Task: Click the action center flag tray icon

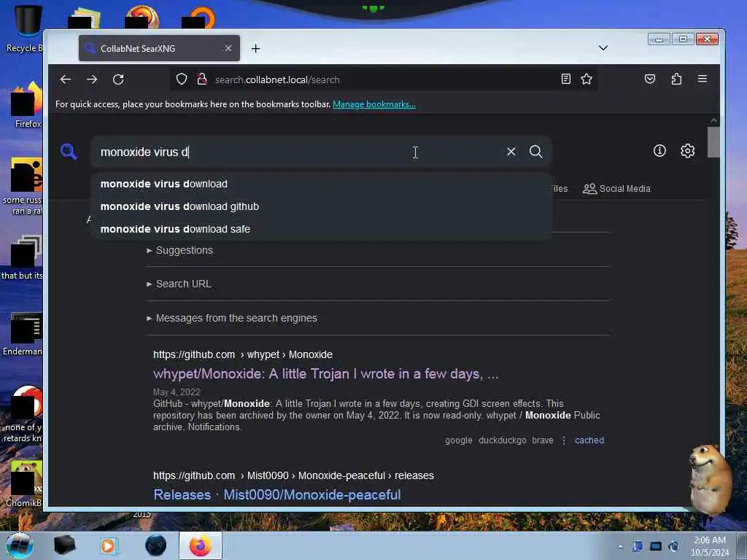Action: (638, 547)
